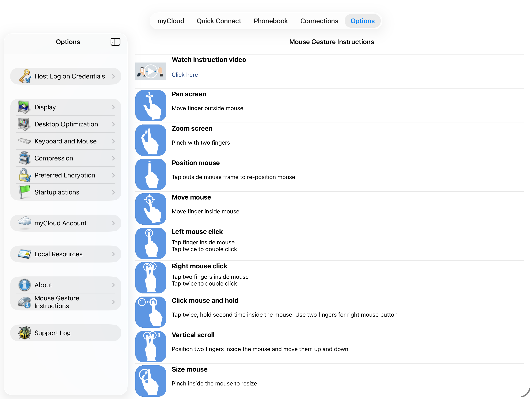Click the key icon for Host Log on Credentials
The width and height of the screenshot is (532, 399).
[x=25, y=76]
